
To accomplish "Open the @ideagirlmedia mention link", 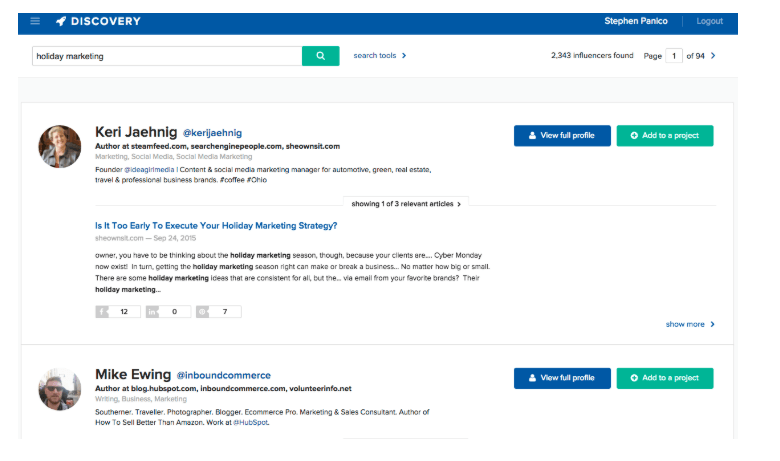I will [x=149, y=170].
